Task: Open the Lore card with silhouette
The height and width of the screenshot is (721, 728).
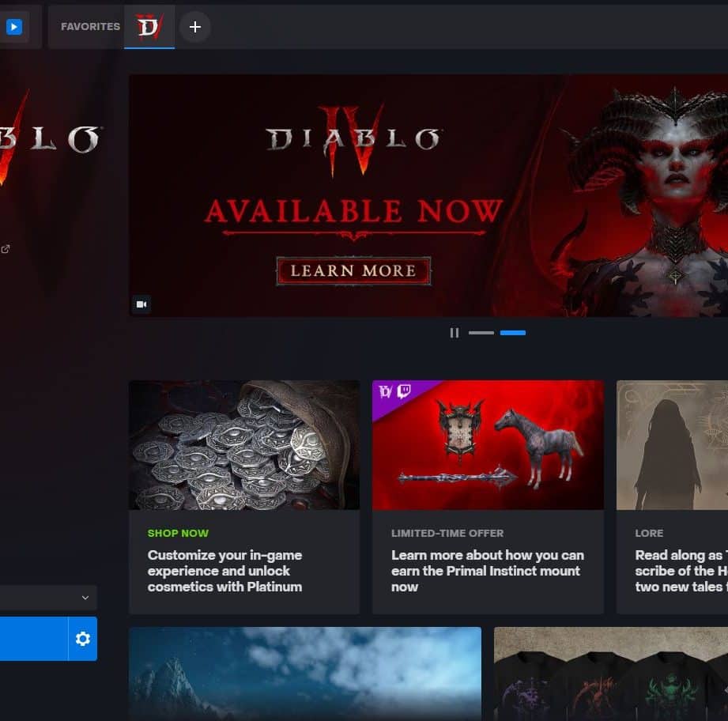Action: point(672,445)
